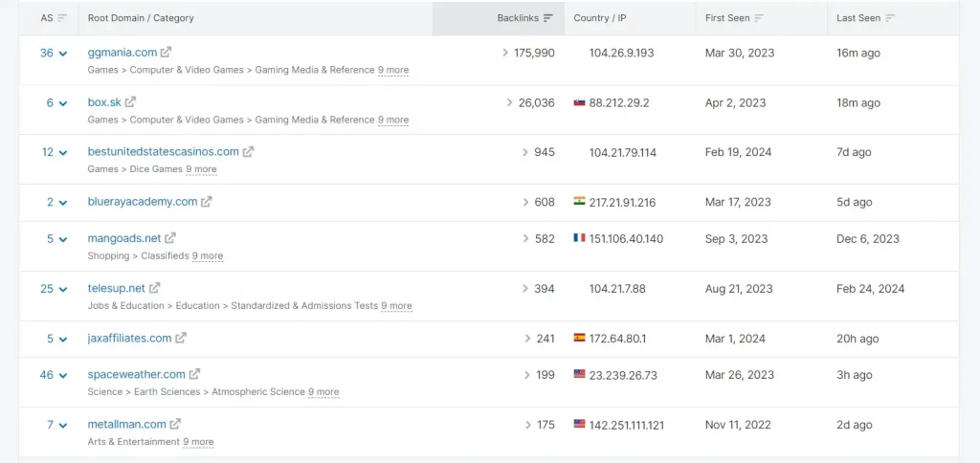Expand AS score 6 chevron for box.sk
The height and width of the screenshot is (463, 980).
[x=62, y=103]
